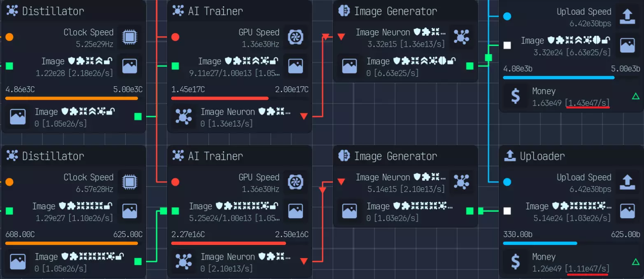Click green triangle beside bottom Money rate
644x279 pixels.
pyautogui.click(x=635, y=262)
